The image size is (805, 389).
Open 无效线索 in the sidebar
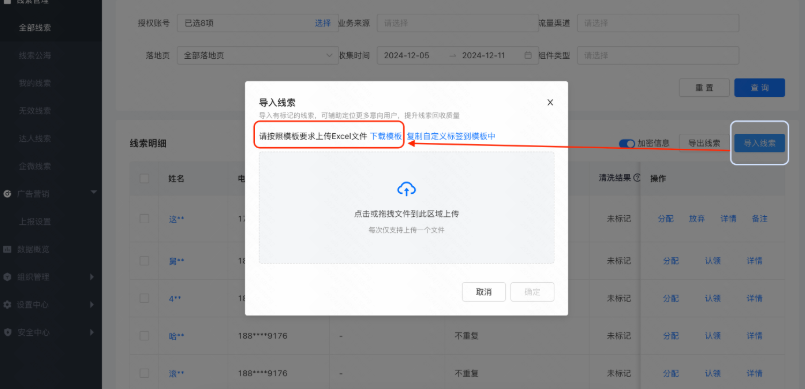[35, 111]
